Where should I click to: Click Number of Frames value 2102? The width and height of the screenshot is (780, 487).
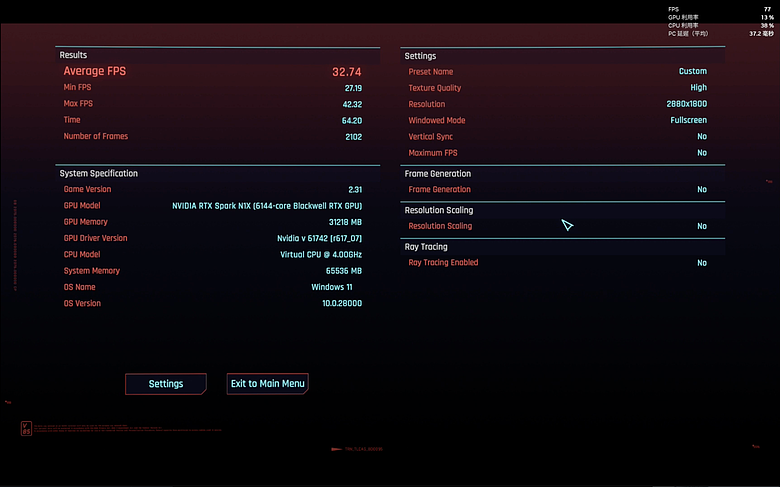point(354,137)
